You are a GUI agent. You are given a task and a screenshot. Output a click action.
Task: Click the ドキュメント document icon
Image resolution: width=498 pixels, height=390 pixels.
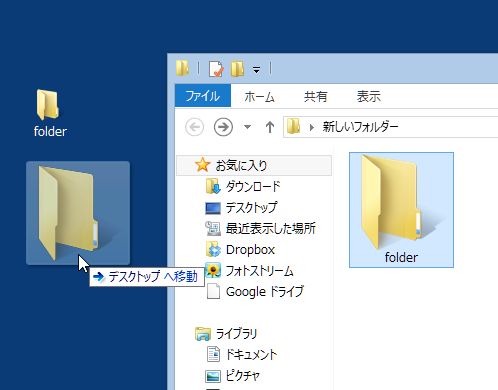pyautogui.click(x=213, y=354)
